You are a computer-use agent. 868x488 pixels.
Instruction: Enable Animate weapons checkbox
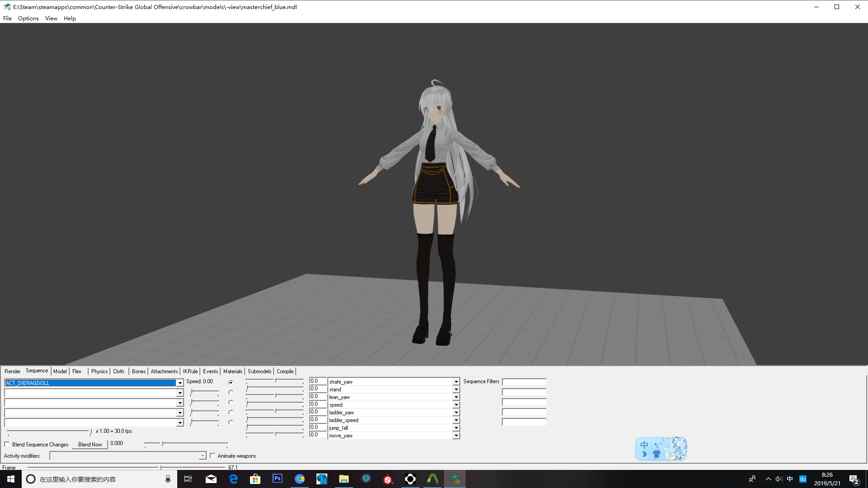click(212, 456)
